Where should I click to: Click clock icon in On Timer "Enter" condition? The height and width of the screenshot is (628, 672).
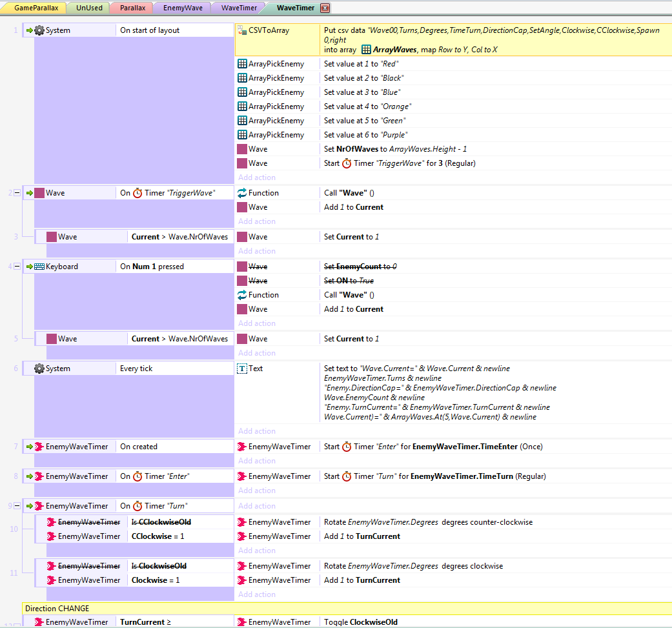pos(137,476)
